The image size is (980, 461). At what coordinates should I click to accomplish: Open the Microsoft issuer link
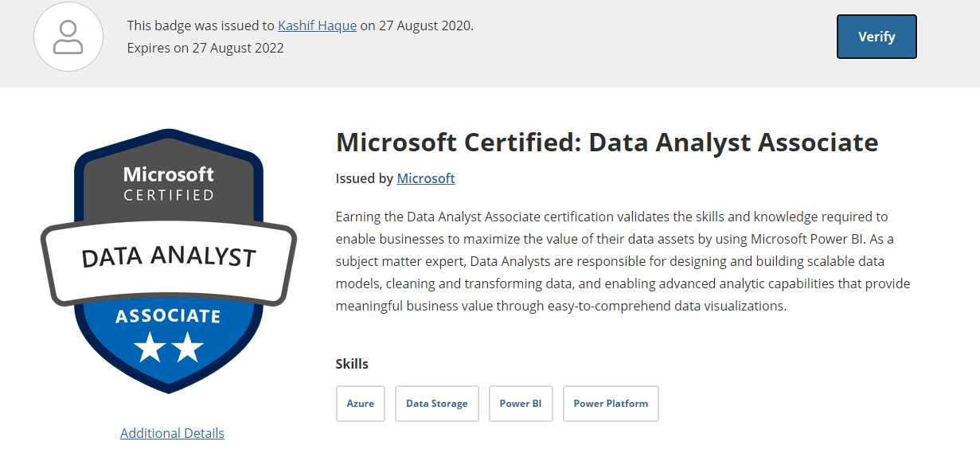point(426,178)
